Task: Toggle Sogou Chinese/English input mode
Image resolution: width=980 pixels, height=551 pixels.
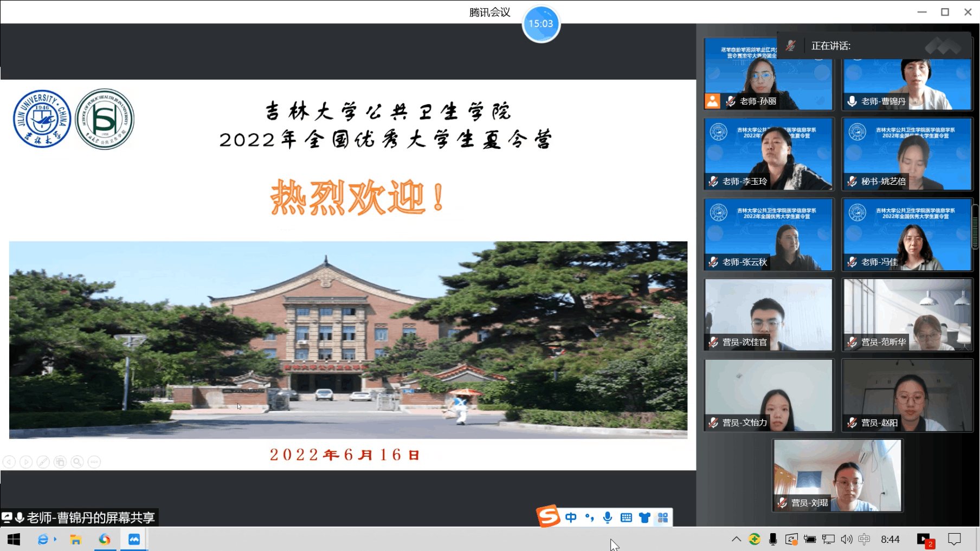Action: click(x=571, y=517)
